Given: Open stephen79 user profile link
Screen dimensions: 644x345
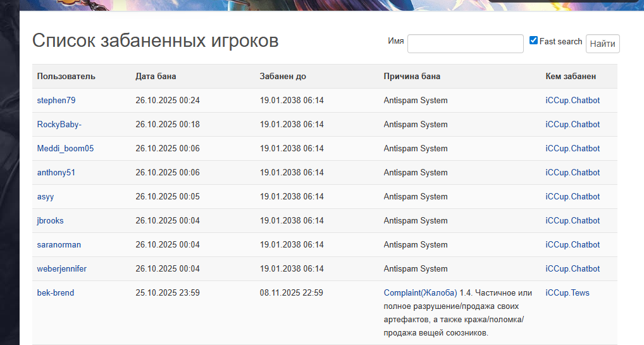Looking at the screenshot, I should [x=56, y=100].
